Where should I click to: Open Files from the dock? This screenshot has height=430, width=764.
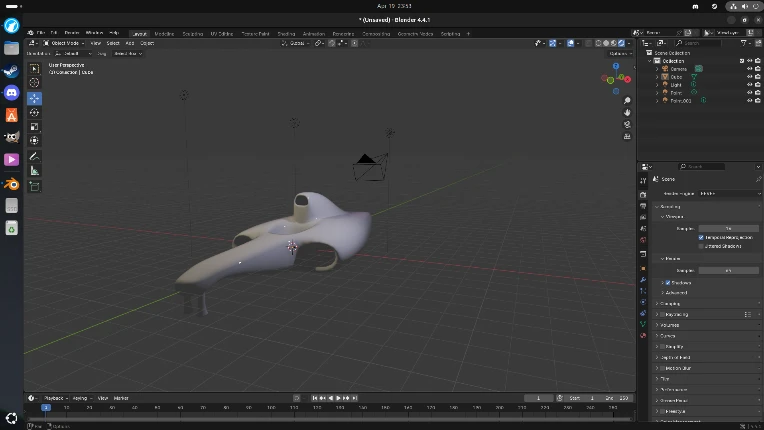coord(11,48)
